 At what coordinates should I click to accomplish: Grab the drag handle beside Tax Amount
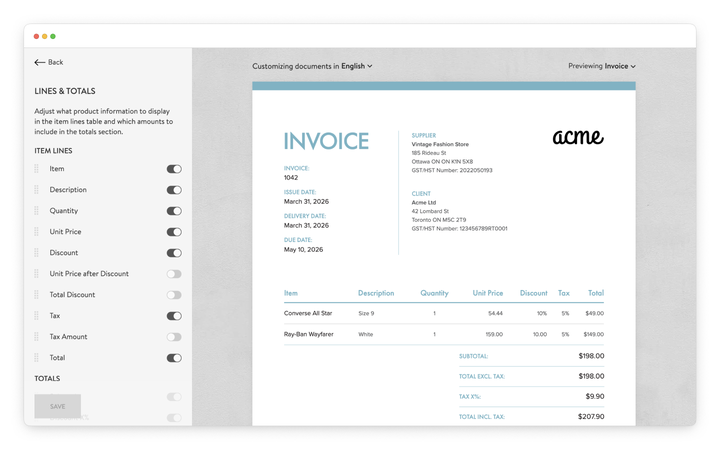(37, 337)
